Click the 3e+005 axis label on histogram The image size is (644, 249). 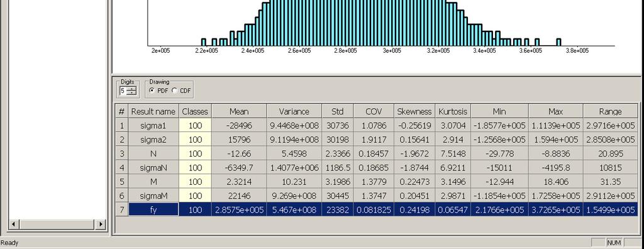(392, 50)
